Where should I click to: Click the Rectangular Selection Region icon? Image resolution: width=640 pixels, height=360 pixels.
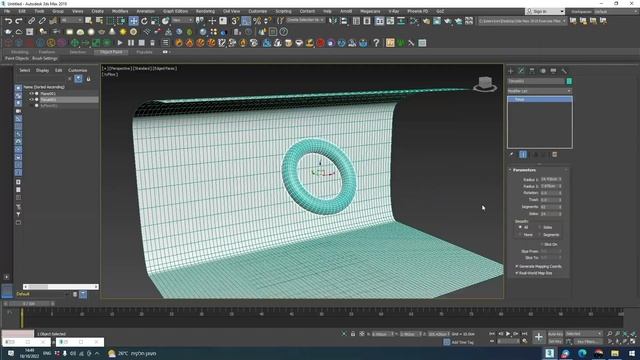110,20
